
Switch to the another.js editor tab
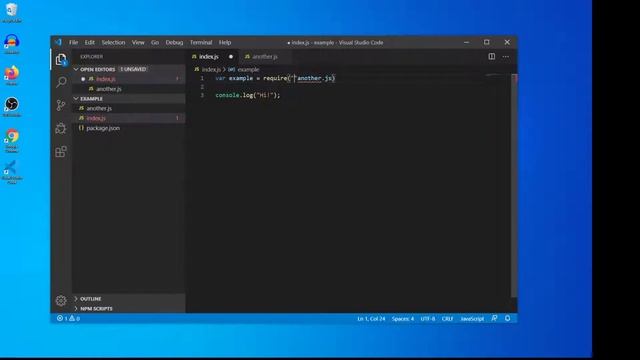pyautogui.click(x=264, y=57)
